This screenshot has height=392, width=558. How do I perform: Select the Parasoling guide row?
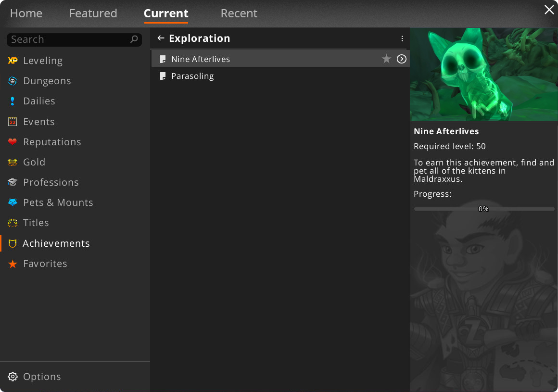click(280, 76)
